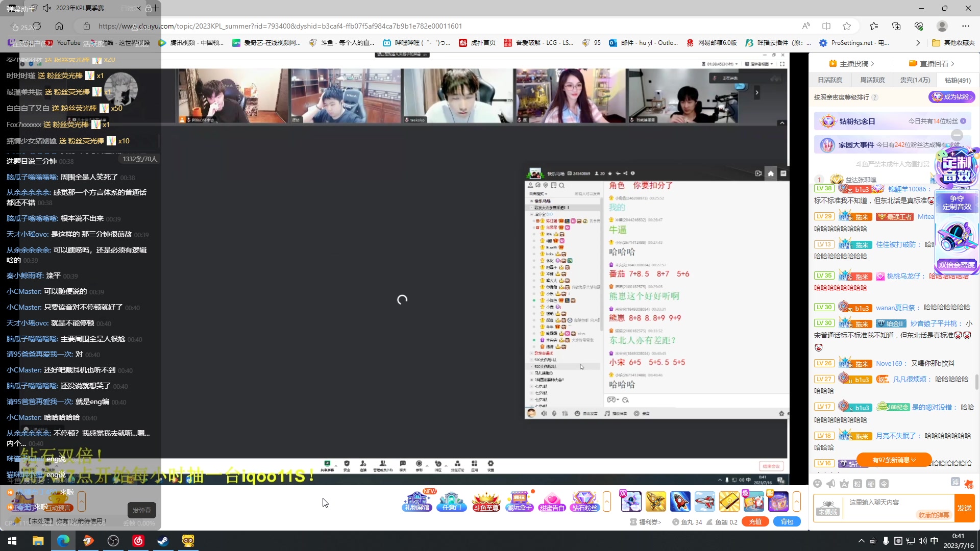
Task: Click the 结束会议 button
Action: click(x=771, y=466)
